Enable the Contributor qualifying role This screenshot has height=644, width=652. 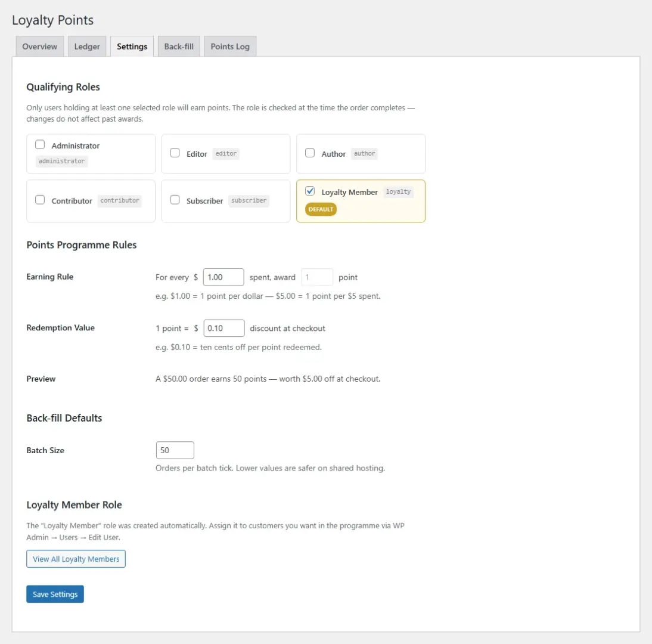pos(40,200)
